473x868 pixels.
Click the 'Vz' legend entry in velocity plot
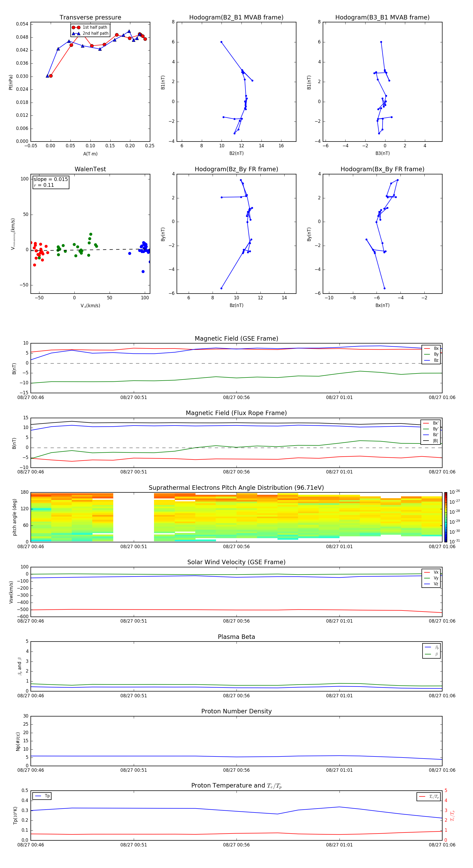431,584
